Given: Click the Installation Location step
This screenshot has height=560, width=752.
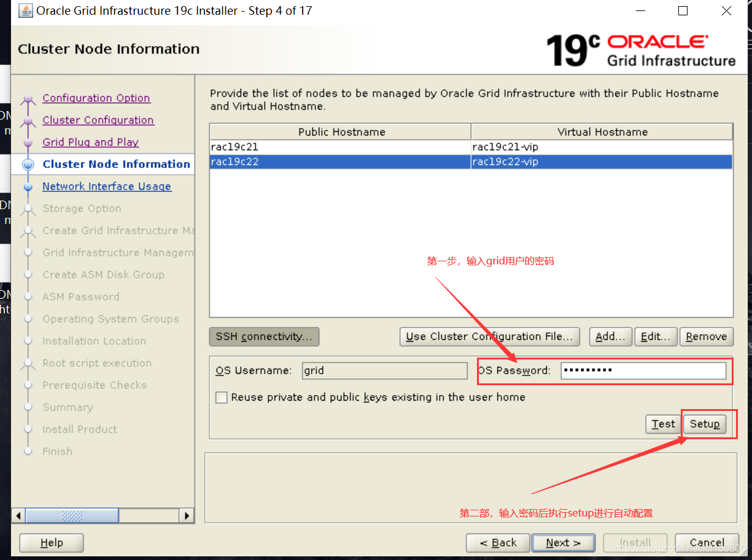Looking at the screenshot, I should coord(94,341).
